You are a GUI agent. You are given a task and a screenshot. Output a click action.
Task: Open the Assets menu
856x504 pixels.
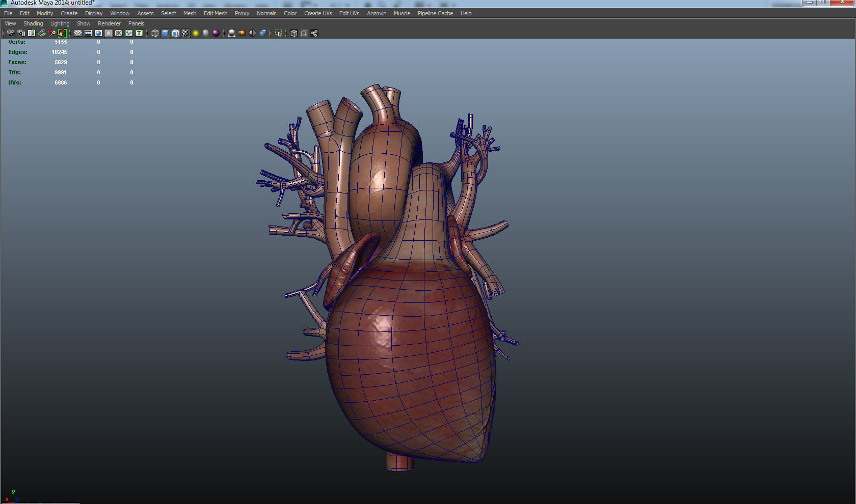[x=145, y=13]
